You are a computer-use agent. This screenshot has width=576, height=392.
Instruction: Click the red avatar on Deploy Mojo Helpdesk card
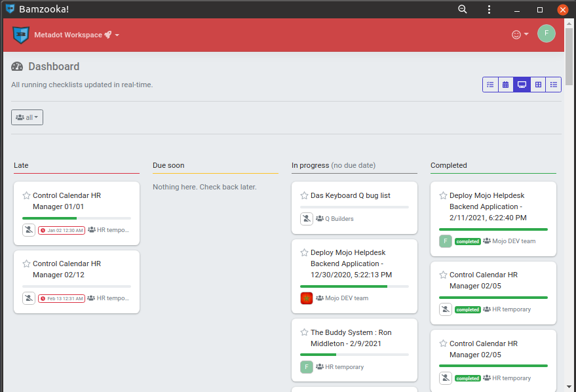(x=306, y=298)
